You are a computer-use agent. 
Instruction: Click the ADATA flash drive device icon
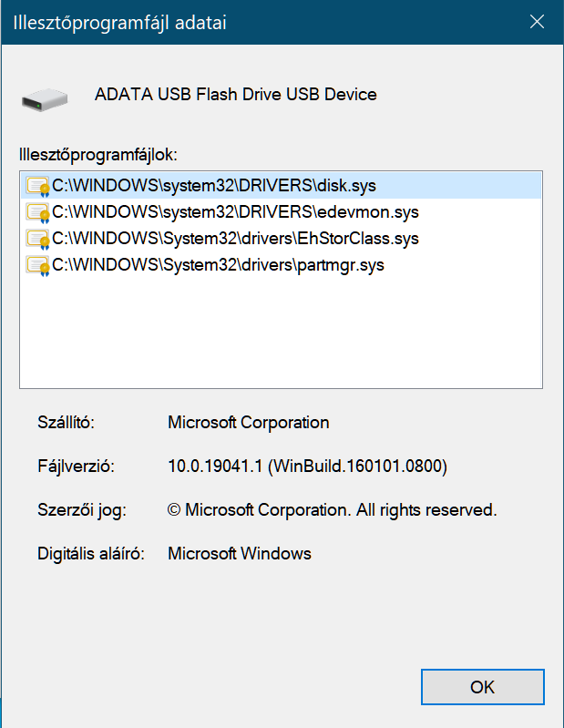click(45, 100)
